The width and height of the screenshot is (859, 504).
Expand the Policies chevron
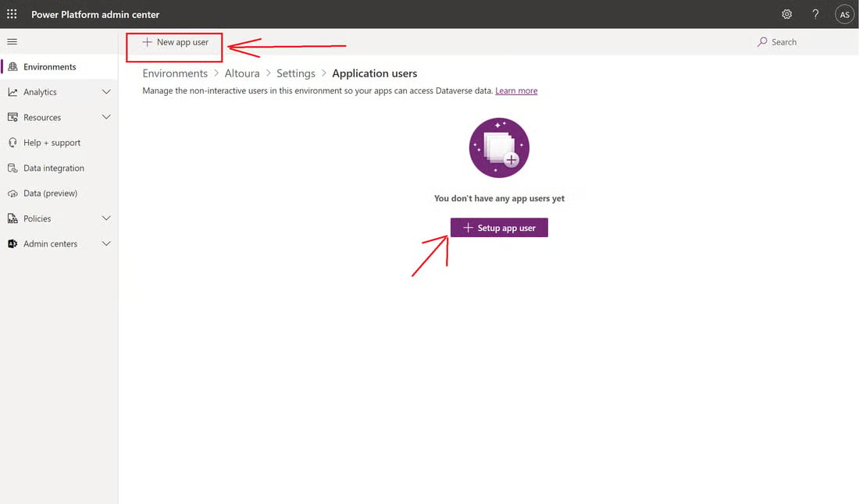coord(106,218)
